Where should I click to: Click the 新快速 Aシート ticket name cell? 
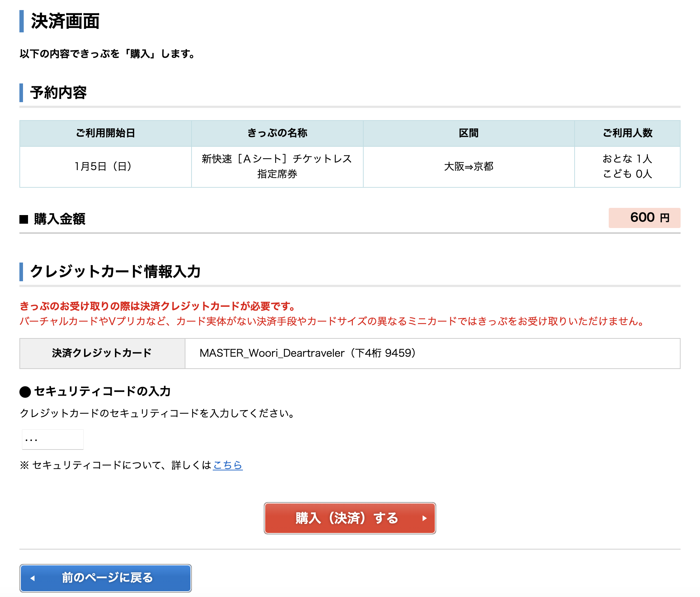click(x=277, y=167)
